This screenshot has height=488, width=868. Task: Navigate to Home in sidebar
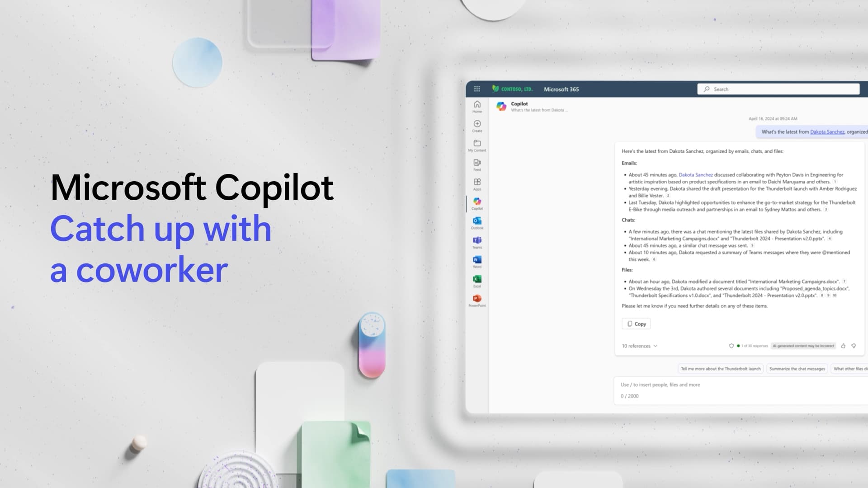coord(477,106)
